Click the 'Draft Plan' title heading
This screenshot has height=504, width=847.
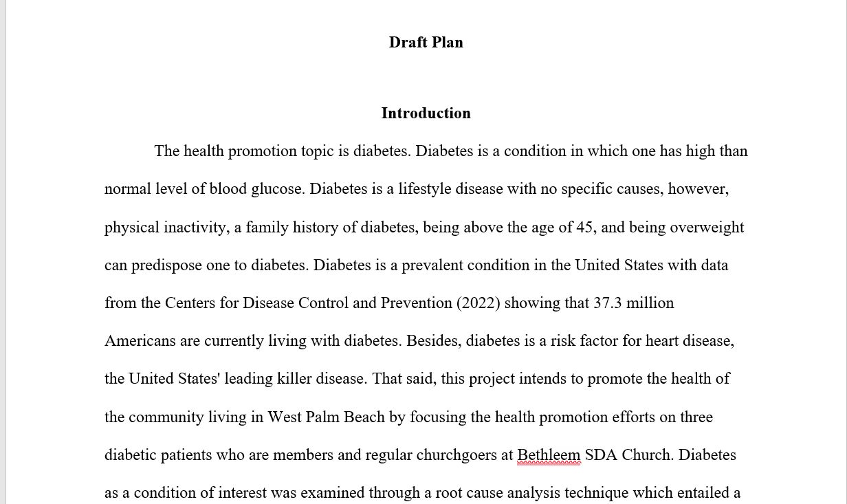tap(426, 43)
